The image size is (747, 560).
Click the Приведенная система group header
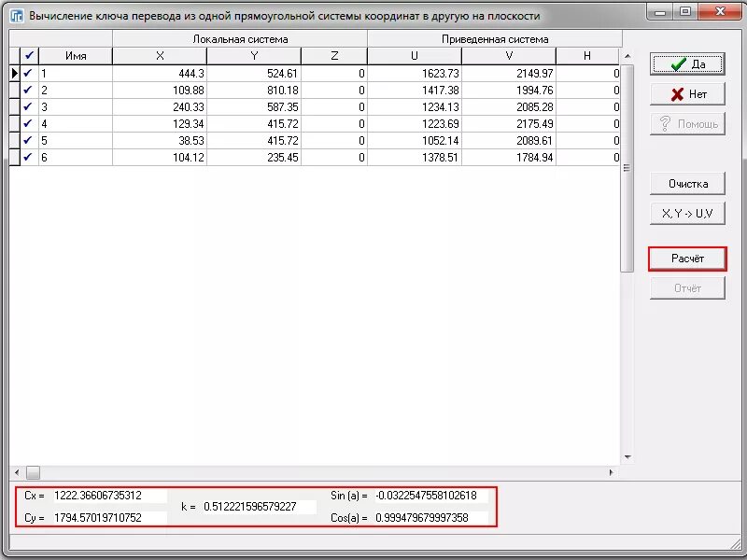pyautogui.click(x=495, y=39)
